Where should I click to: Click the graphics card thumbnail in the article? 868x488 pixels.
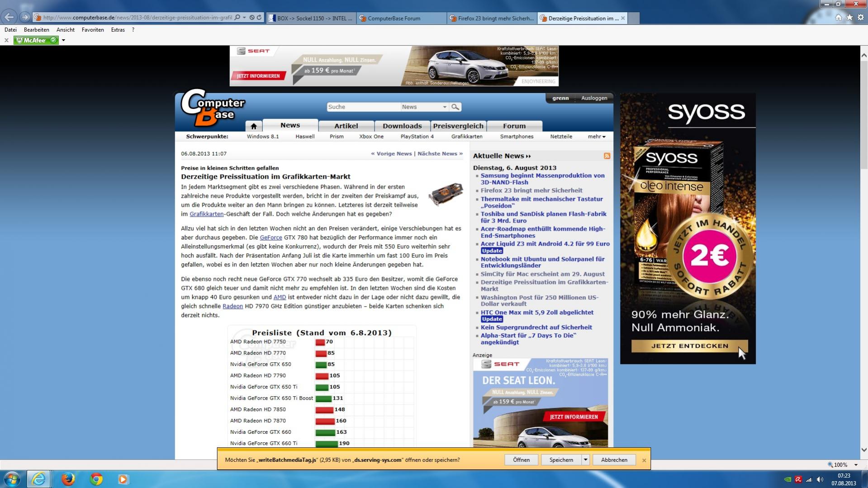point(446,194)
